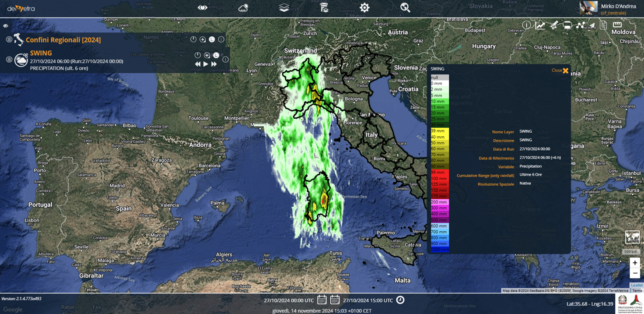This screenshot has height=314, width=644.
Task: Toggle power for SWING layer
Action: 198,55
